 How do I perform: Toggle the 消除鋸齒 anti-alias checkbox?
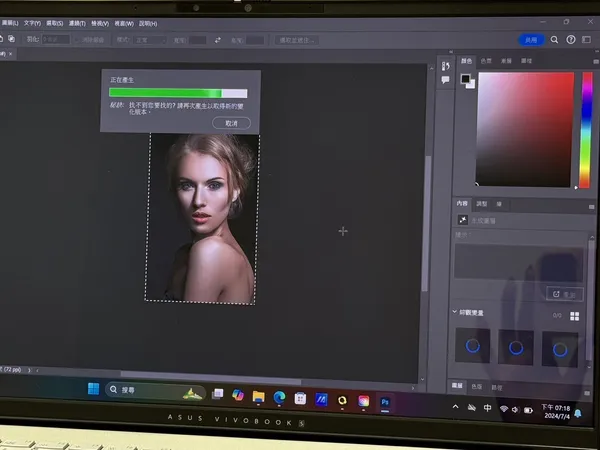(x=77, y=40)
